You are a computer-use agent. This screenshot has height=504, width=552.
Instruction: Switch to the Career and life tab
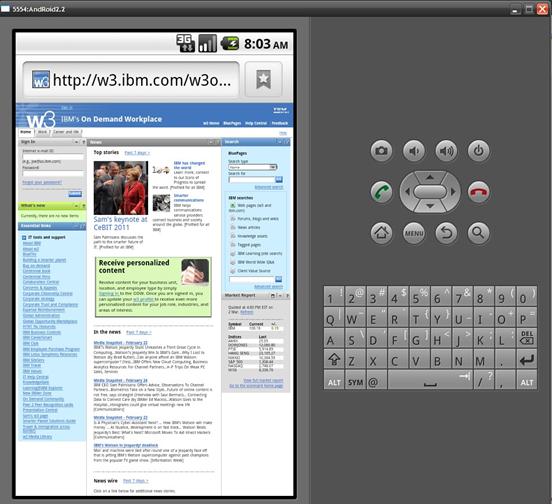66,132
